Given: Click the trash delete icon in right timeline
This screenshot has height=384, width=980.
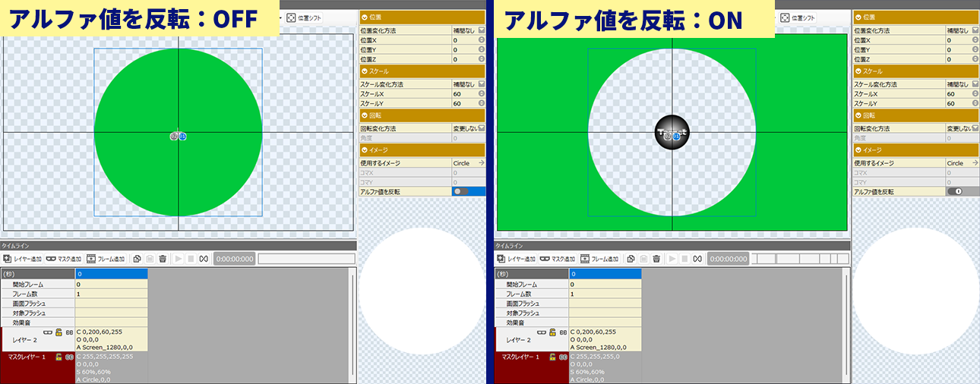Looking at the screenshot, I should click(656, 259).
